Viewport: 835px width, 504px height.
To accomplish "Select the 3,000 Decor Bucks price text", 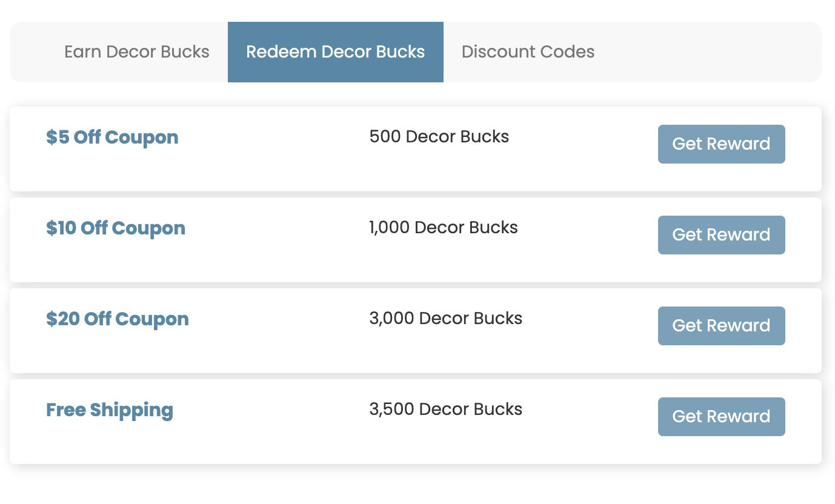I will 445,319.
